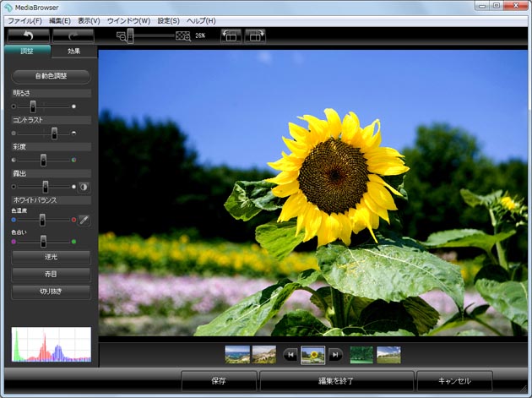Screen dimensions: 532x398
Task: Click the キャンセル button
Action: click(x=454, y=381)
